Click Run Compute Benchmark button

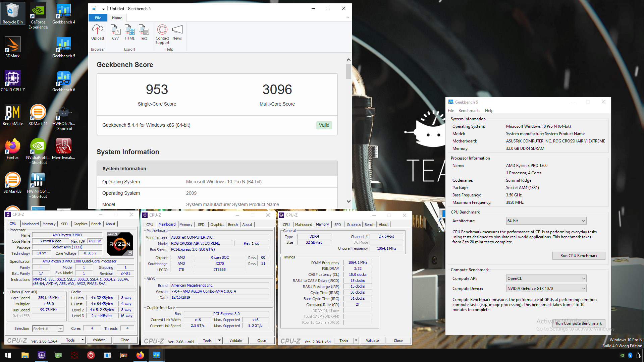point(579,323)
